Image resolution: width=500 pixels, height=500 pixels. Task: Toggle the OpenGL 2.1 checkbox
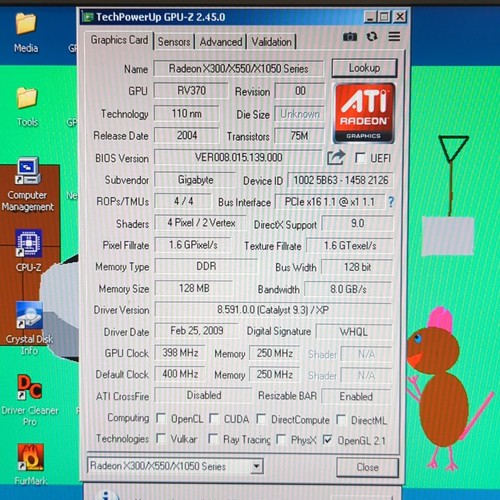327,440
